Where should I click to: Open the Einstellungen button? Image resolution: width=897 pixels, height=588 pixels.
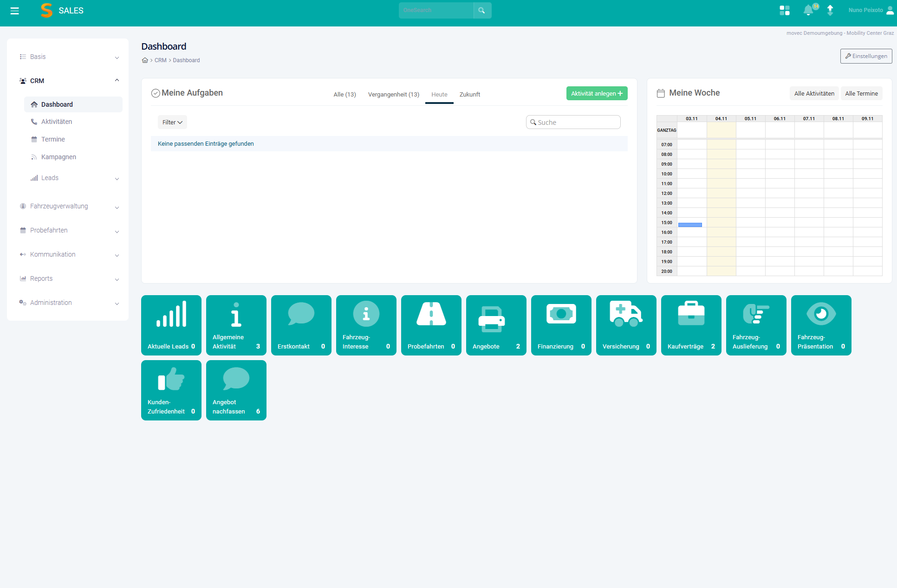pyautogui.click(x=866, y=56)
